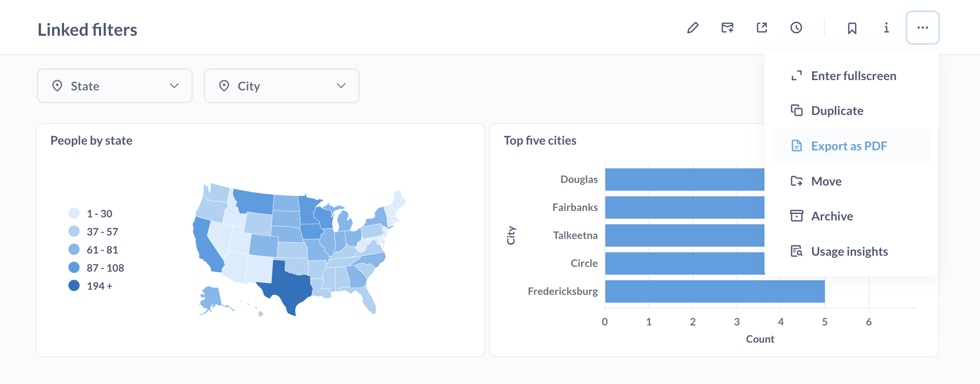Bookmark this dashboard

(852, 28)
